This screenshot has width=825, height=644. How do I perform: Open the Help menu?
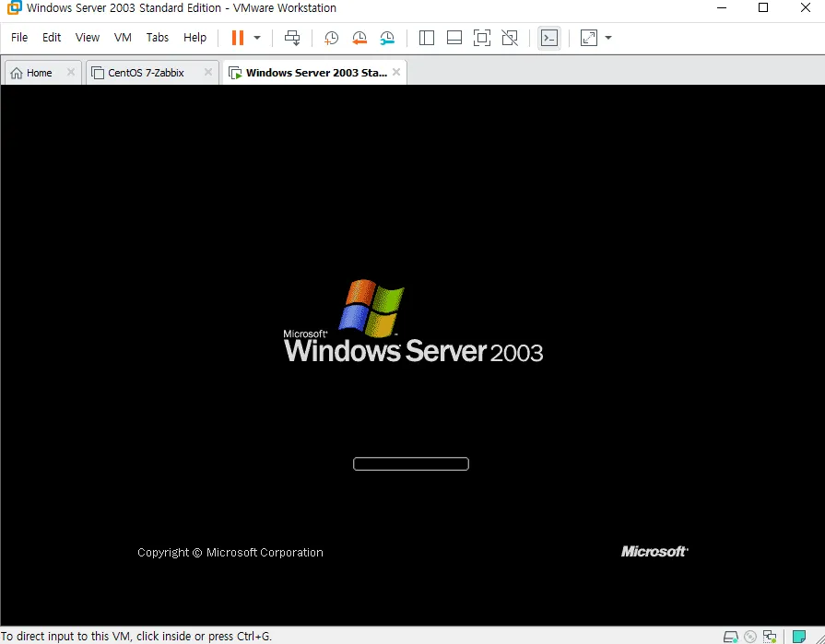(194, 38)
